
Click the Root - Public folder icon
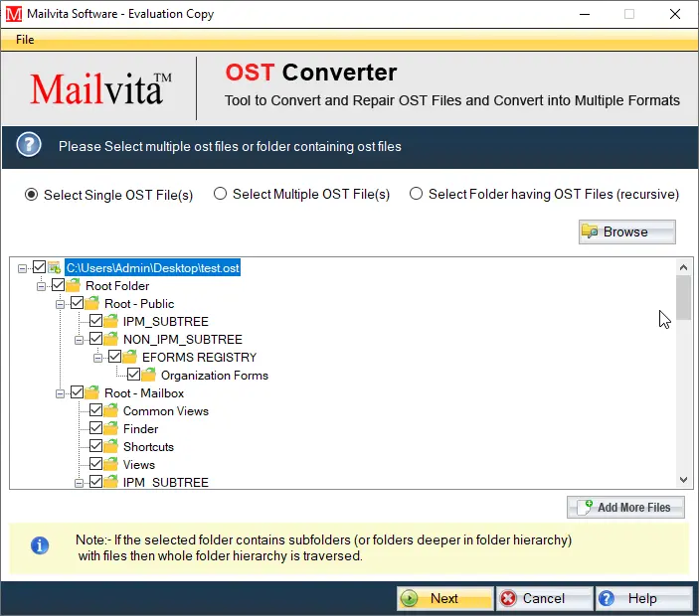91,303
